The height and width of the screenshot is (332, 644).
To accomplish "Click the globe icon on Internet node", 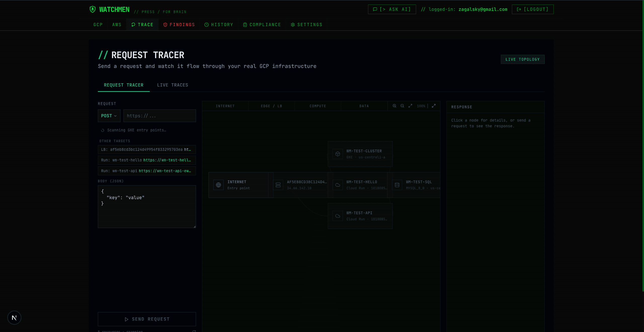I will point(218,185).
